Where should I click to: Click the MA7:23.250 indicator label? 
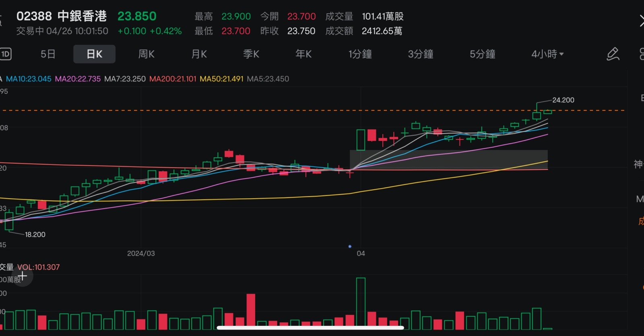click(x=125, y=79)
